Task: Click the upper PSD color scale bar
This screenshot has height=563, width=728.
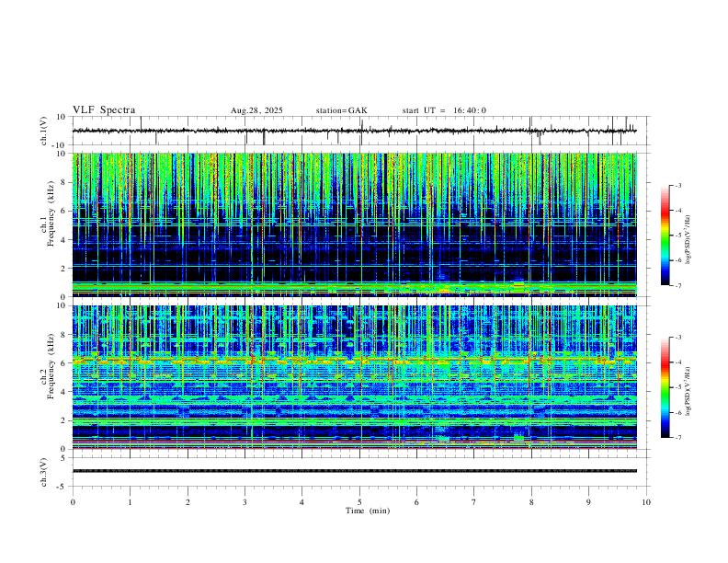Action: pyautogui.click(x=665, y=236)
